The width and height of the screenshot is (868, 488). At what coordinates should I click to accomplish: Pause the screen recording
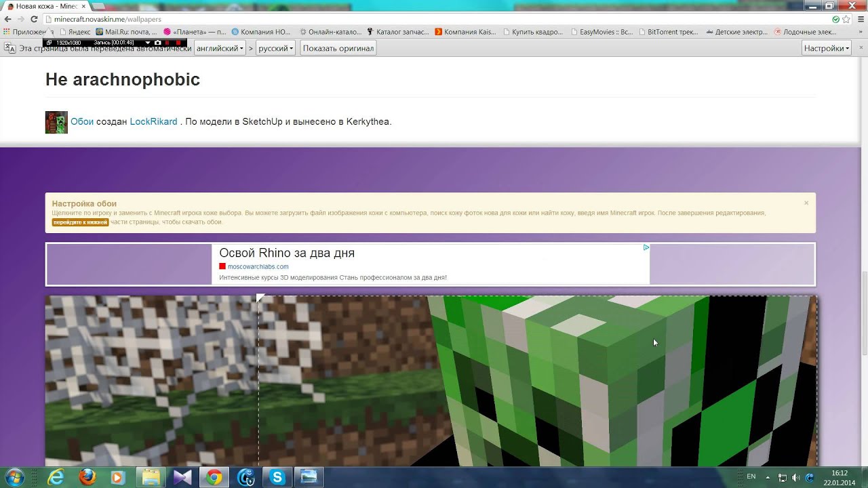167,43
